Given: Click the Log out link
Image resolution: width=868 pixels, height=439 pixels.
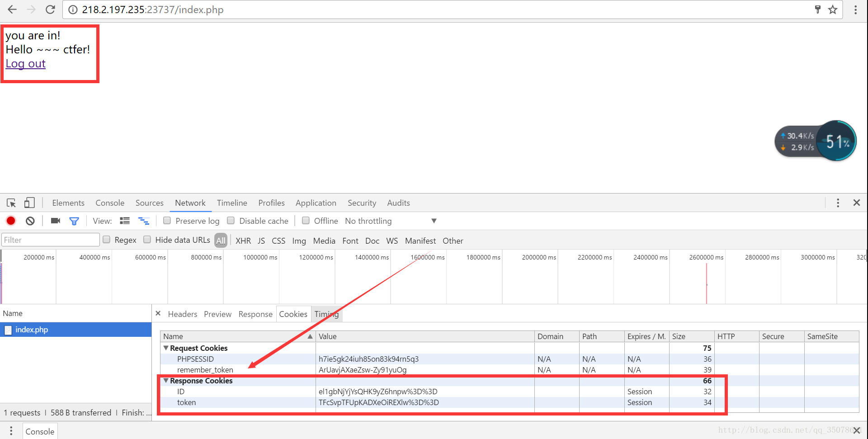Looking at the screenshot, I should 25,64.
